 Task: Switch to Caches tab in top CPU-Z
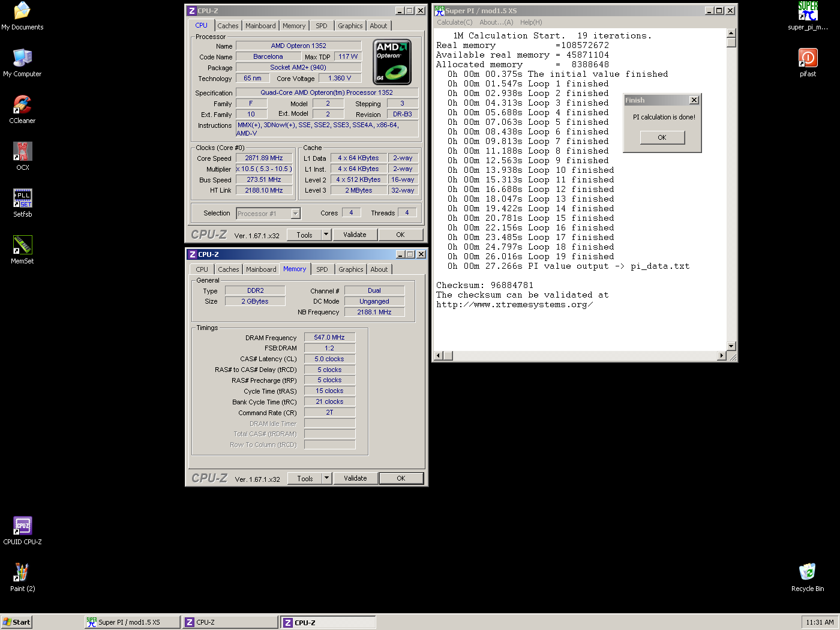(228, 26)
